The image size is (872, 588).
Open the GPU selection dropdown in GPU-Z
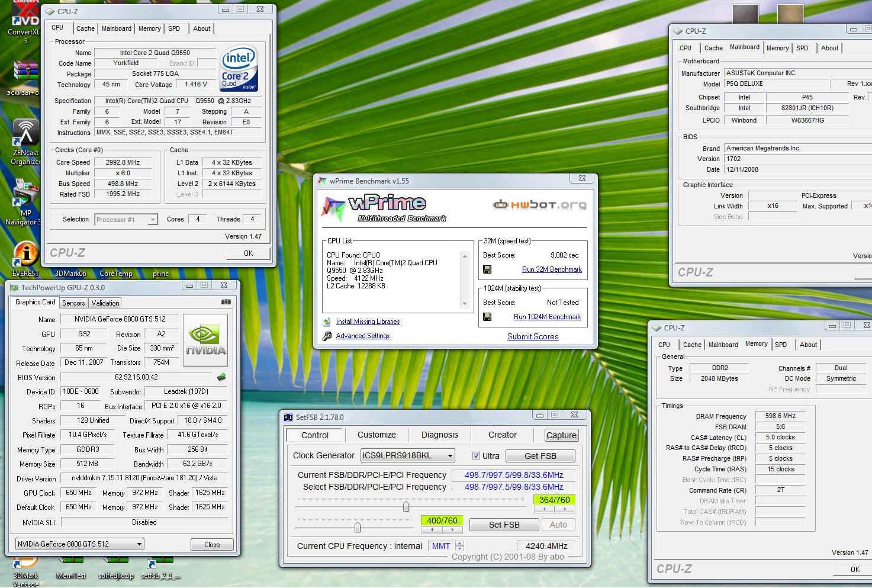click(139, 544)
